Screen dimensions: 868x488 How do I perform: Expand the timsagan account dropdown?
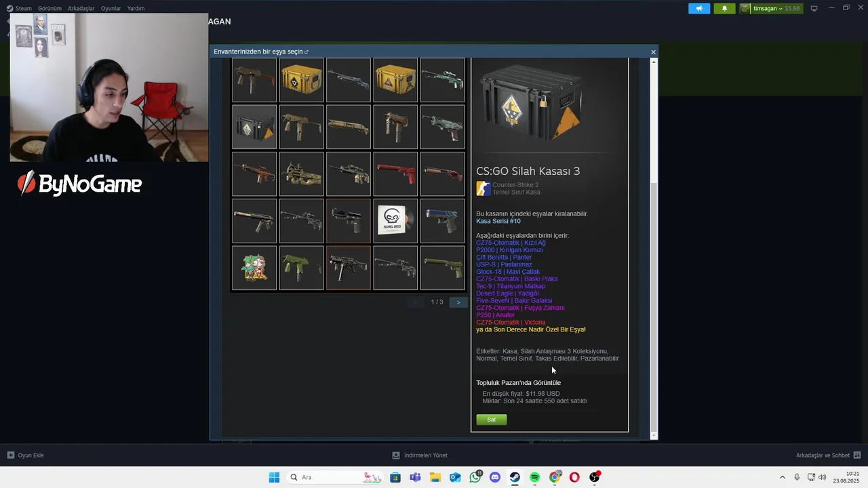771,8
